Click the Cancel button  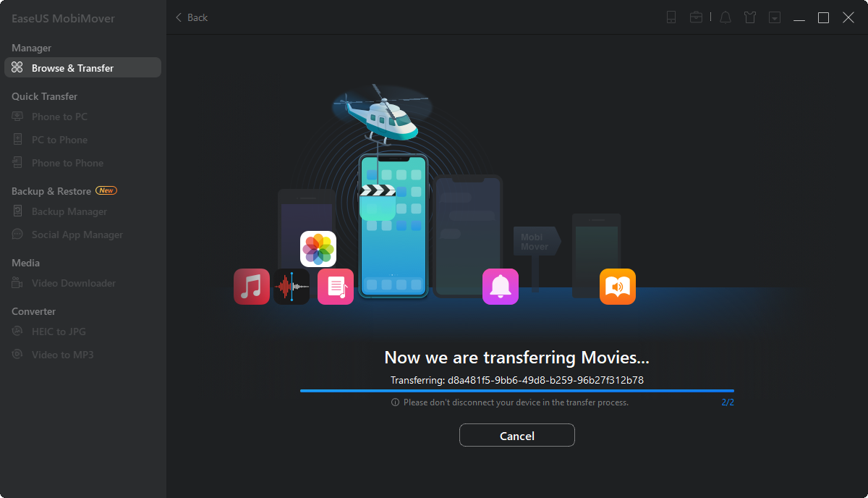516,435
